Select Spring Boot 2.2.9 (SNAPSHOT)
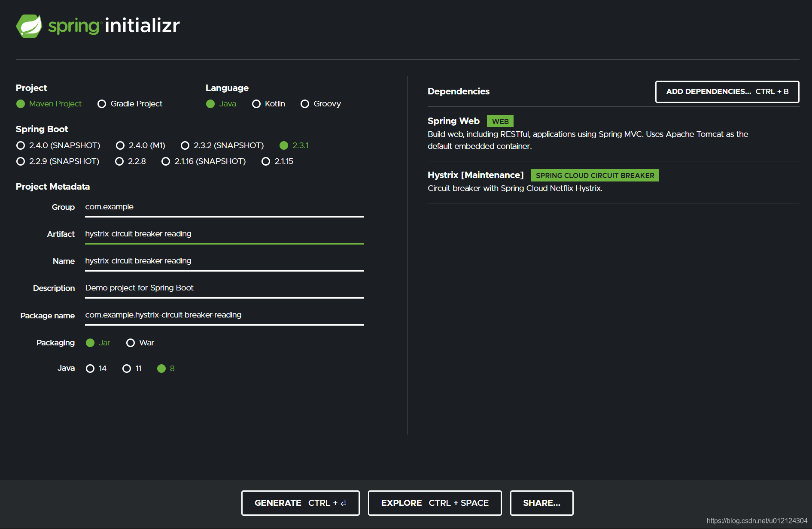812x529 pixels. click(x=58, y=161)
